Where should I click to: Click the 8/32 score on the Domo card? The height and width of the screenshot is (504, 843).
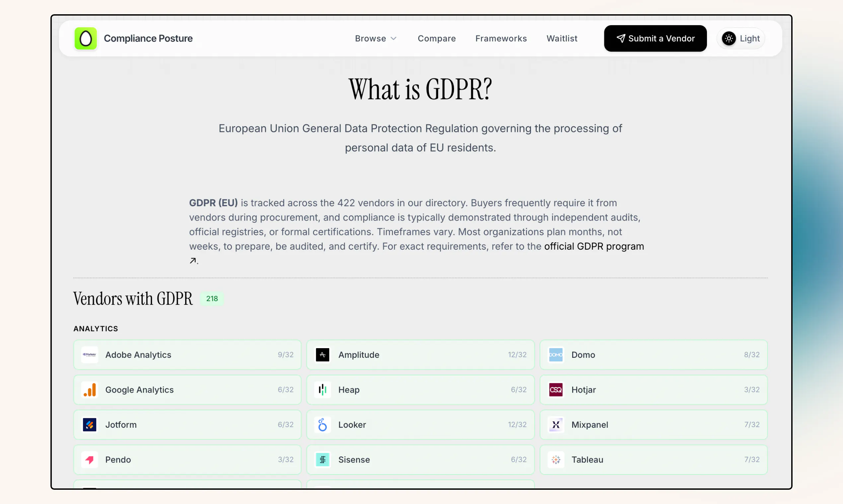[x=751, y=354]
